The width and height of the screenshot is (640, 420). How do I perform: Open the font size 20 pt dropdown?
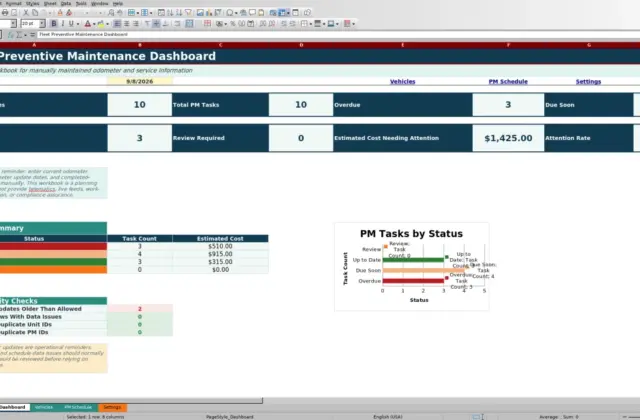pyautogui.click(x=42, y=24)
